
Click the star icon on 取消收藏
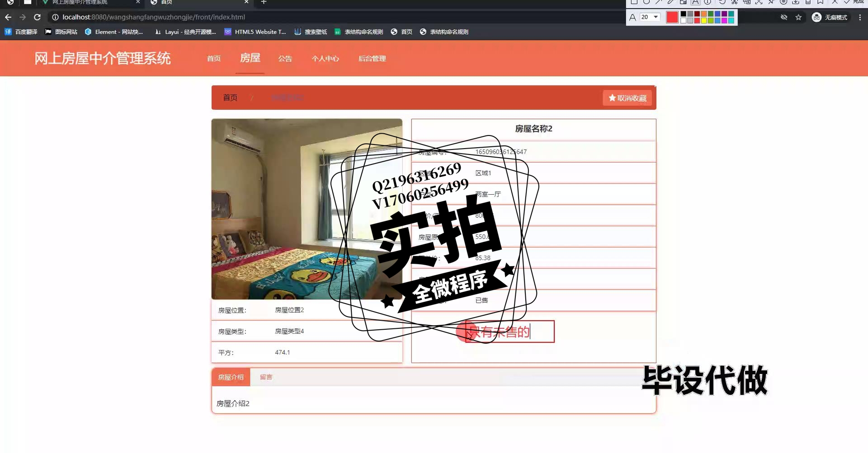(612, 98)
